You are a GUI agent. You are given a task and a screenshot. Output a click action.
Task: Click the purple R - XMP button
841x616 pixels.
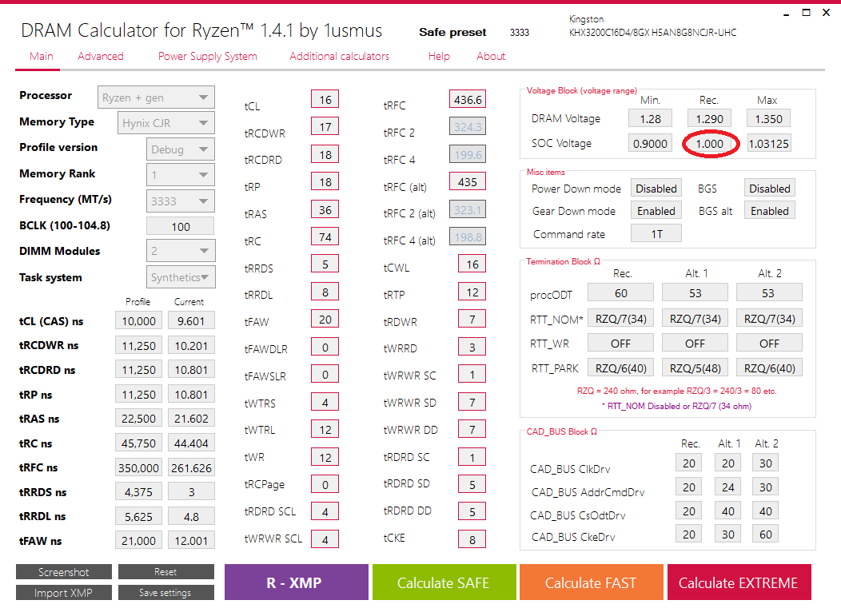(x=296, y=582)
